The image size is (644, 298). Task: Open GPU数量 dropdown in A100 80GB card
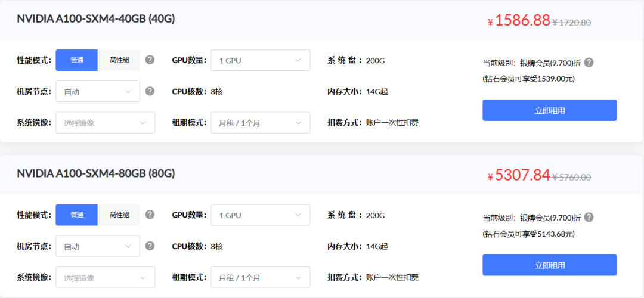pyautogui.click(x=261, y=215)
